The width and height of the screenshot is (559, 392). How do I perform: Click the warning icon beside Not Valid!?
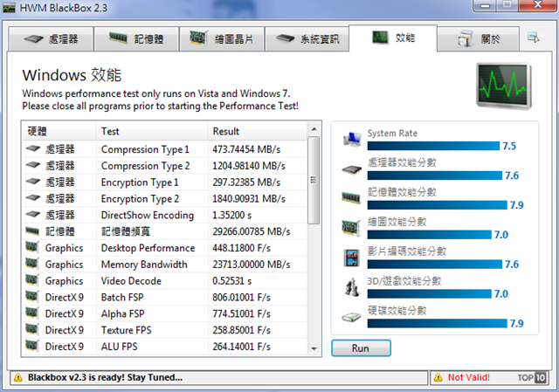click(x=438, y=378)
